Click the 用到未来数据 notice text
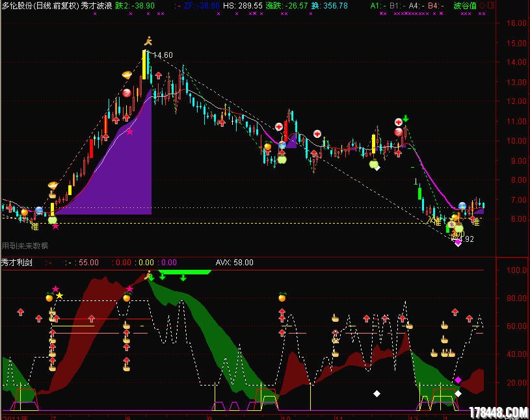Screen dimensions: 530x420 (25, 246)
